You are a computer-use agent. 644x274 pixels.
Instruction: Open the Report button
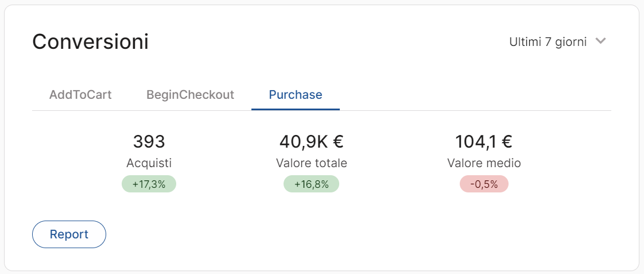pyautogui.click(x=69, y=234)
